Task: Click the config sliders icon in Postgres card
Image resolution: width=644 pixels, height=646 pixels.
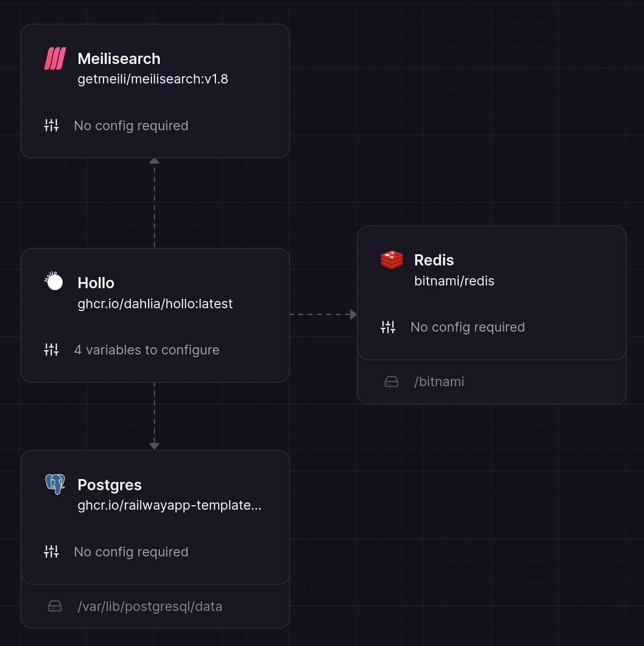Action: tap(51, 552)
